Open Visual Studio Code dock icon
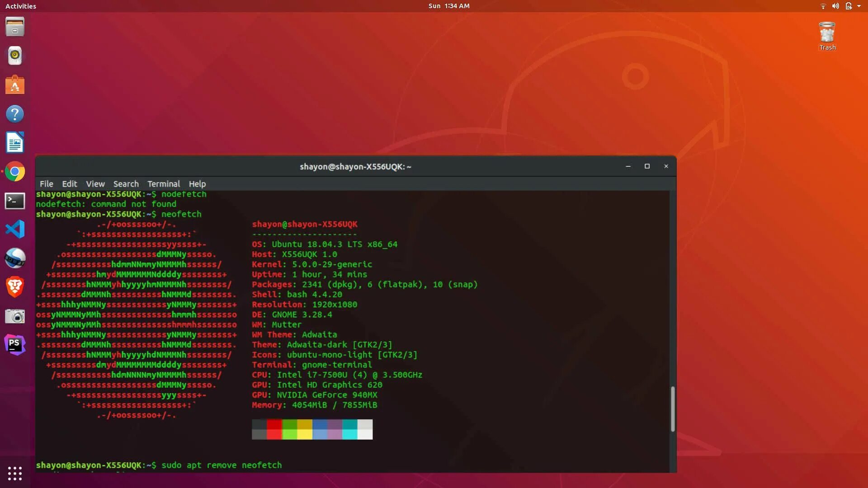868x488 pixels. pyautogui.click(x=15, y=229)
